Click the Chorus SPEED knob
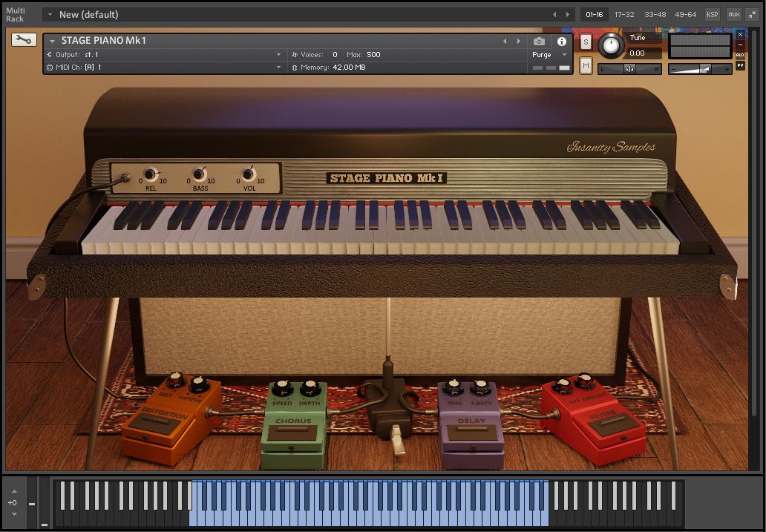Viewport: 766px width, 532px height. pyautogui.click(x=282, y=388)
